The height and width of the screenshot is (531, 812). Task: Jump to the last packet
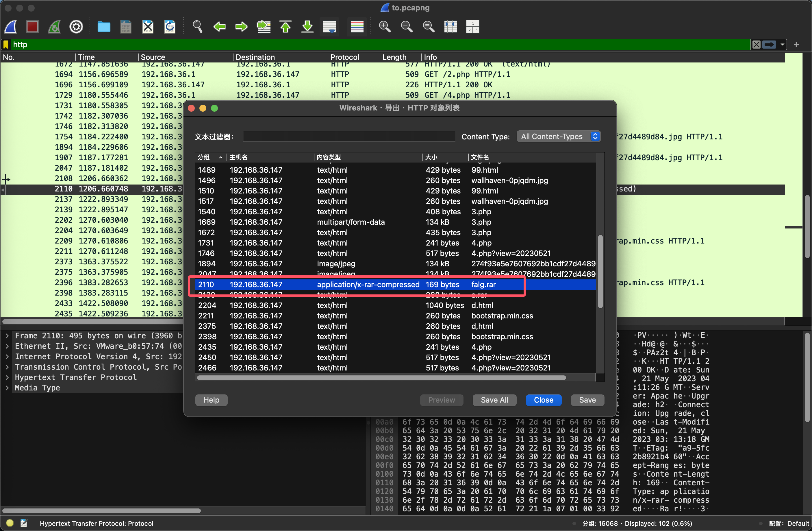pyautogui.click(x=307, y=27)
